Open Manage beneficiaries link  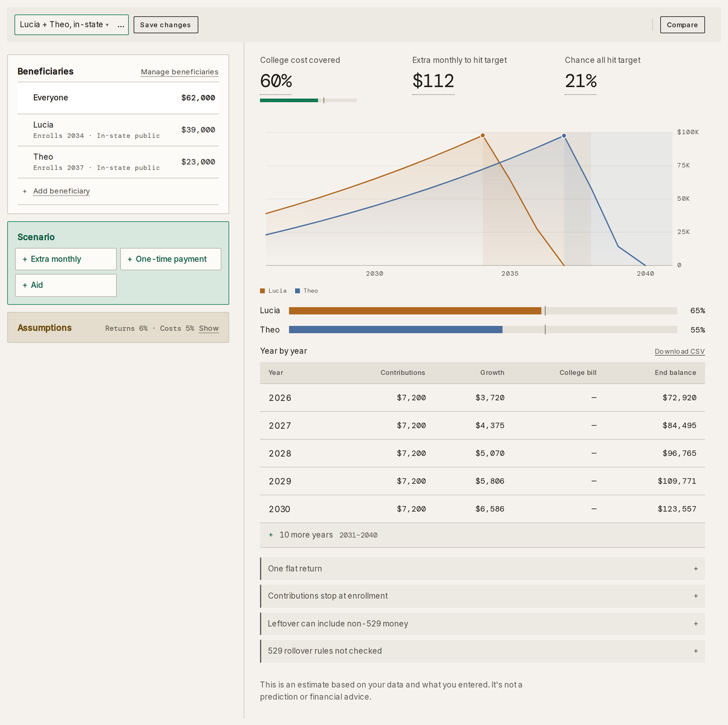[180, 72]
